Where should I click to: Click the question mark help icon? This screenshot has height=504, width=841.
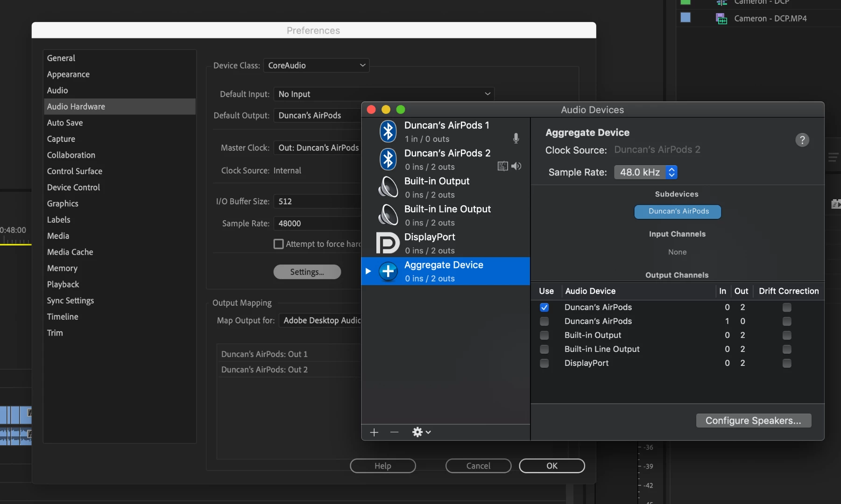point(802,140)
